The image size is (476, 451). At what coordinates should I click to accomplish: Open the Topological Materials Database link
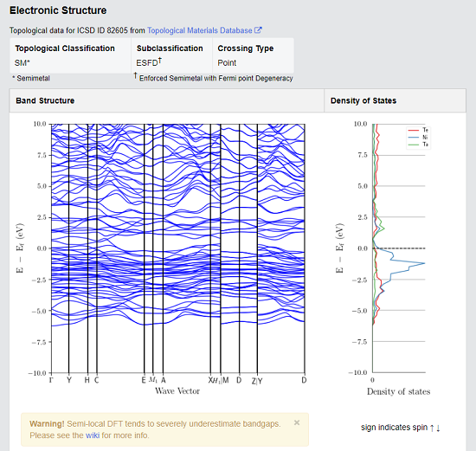[199, 30]
